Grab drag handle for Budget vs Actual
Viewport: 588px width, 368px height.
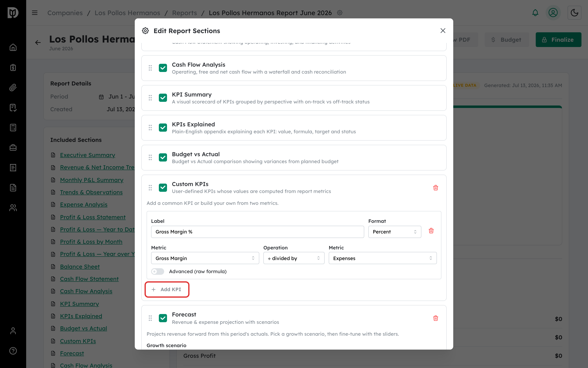[x=150, y=157]
